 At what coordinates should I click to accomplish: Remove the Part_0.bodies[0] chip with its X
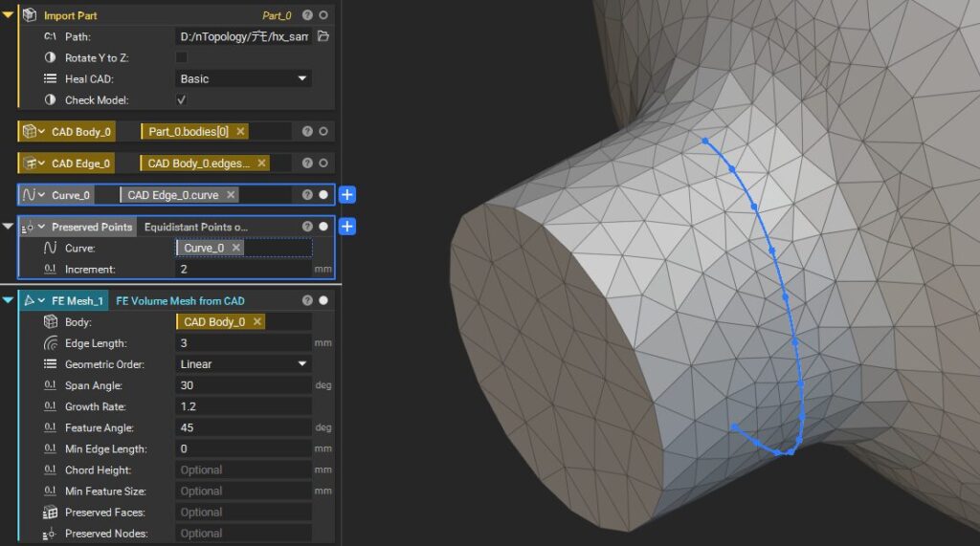(x=240, y=131)
